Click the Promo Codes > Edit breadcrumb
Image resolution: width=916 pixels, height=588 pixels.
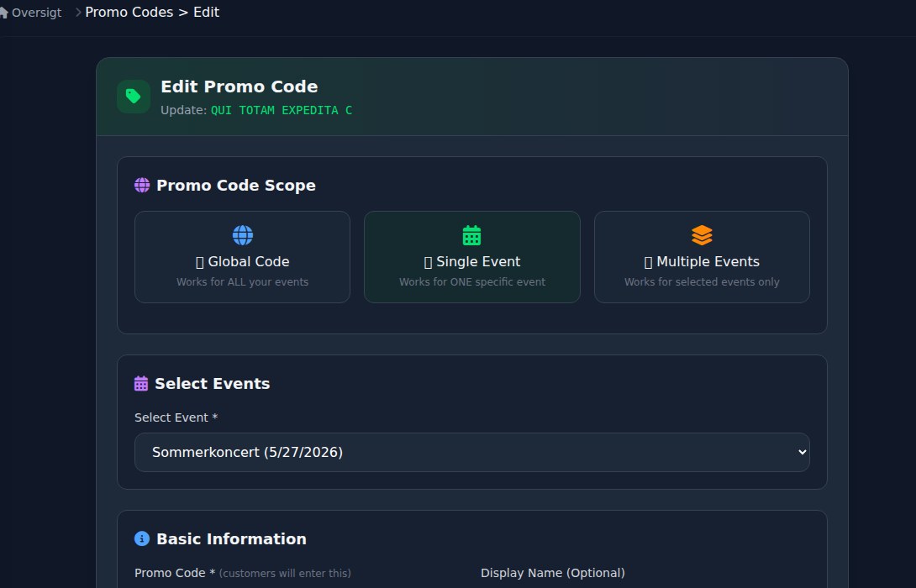(152, 13)
